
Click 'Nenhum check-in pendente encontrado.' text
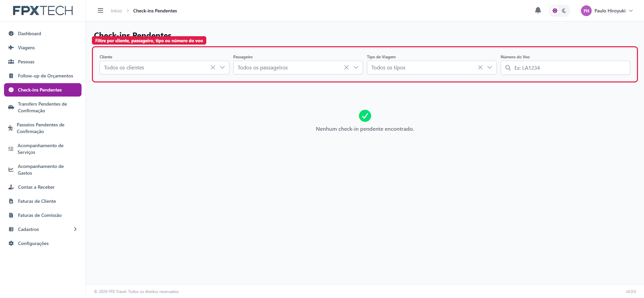[x=365, y=129]
